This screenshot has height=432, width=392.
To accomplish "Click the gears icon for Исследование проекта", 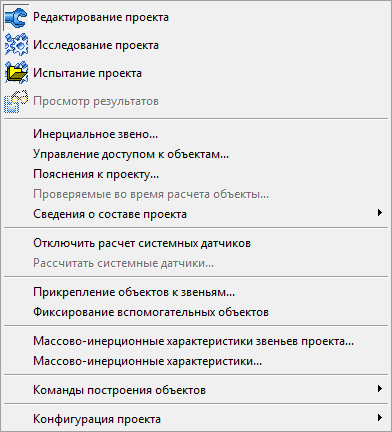I will 16,45.
